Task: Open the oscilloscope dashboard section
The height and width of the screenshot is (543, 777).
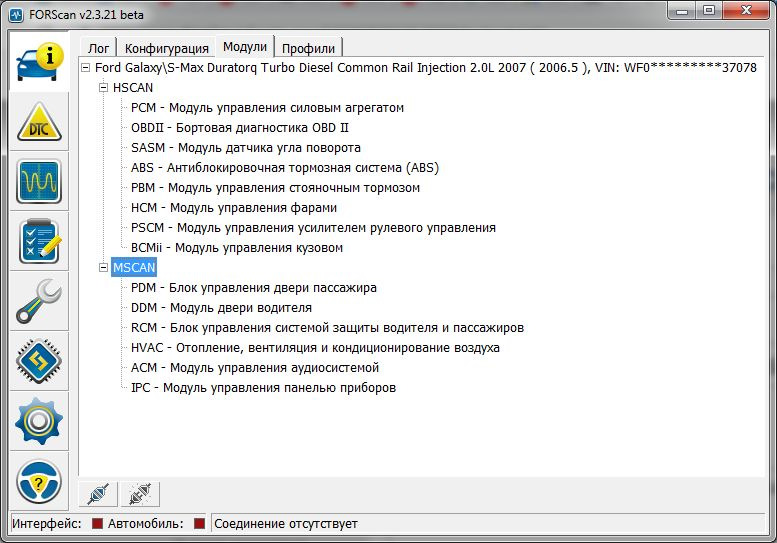Action: click(x=39, y=181)
